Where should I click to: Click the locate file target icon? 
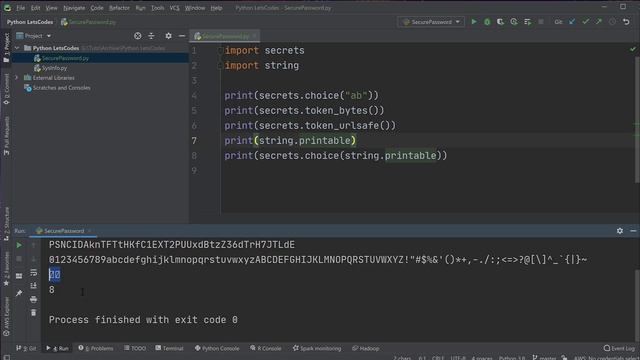(x=138, y=36)
